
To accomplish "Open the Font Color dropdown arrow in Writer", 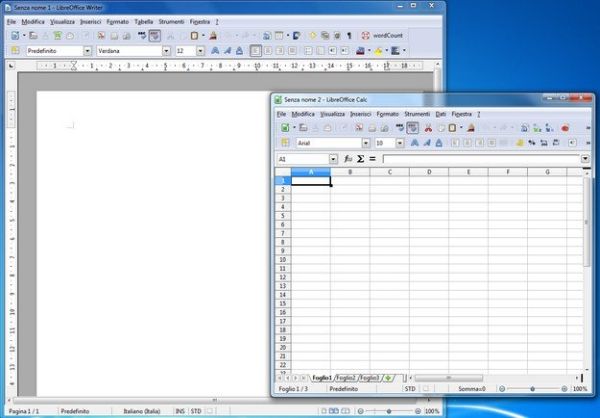I will (369, 51).
